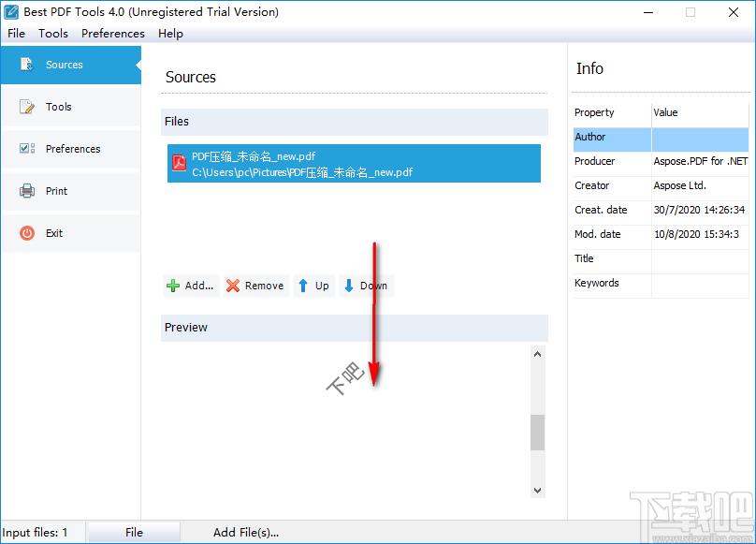Select the Author property row
Image resolution: width=756 pixels, height=544 pixels.
(661, 140)
